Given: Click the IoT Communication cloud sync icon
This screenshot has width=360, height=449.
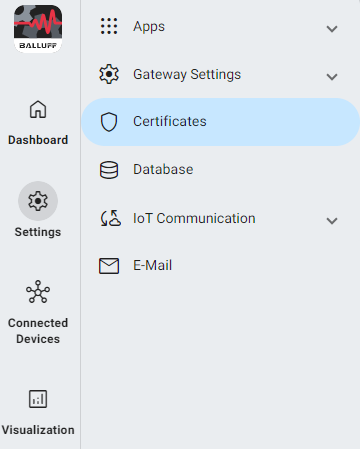Looking at the screenshot, I should point(110,218).
